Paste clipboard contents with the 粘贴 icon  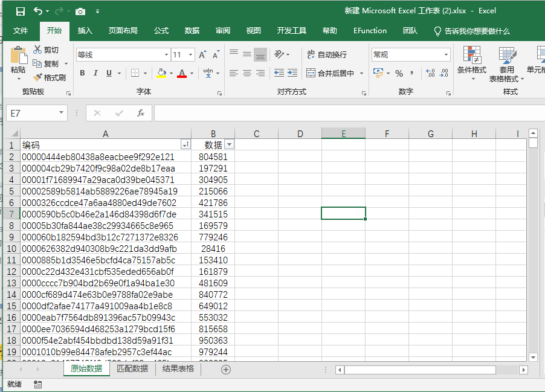pos(18,55)
